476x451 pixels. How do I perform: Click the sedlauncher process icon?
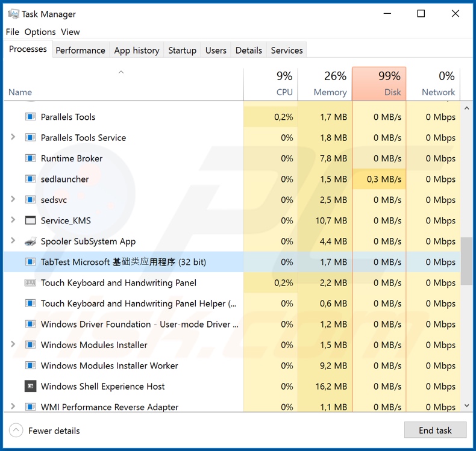point(30,179)
